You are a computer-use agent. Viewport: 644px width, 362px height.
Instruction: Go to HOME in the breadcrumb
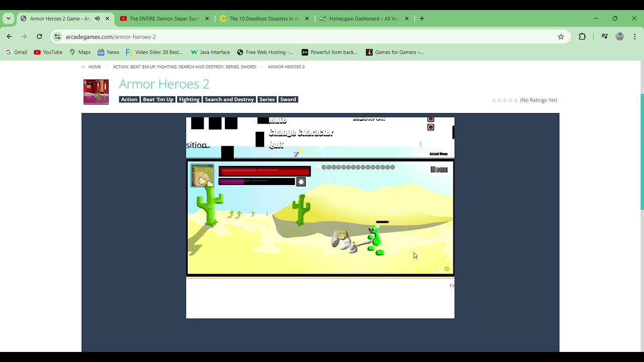tap(95, 67)
